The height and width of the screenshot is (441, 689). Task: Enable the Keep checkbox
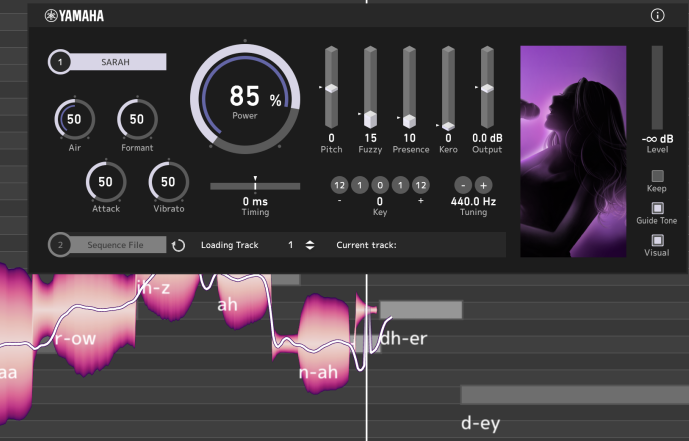point(657,176)
